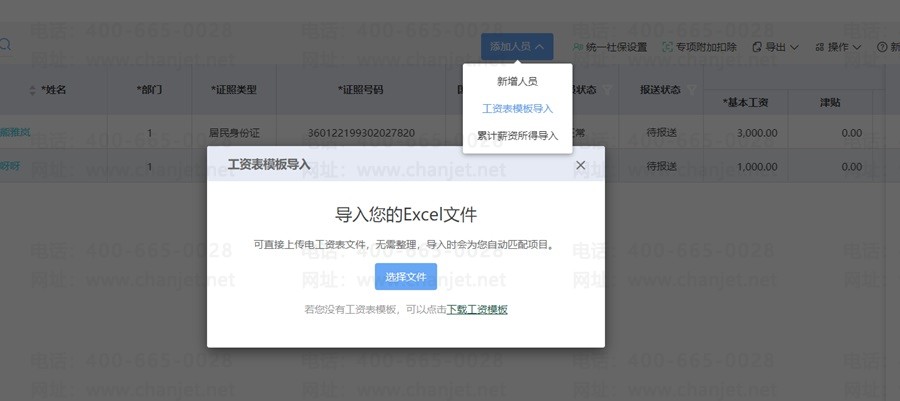The image size is (900, 401).
Task: Expand the 导出 dropdown arrow
Action: (x=794, y=47)
